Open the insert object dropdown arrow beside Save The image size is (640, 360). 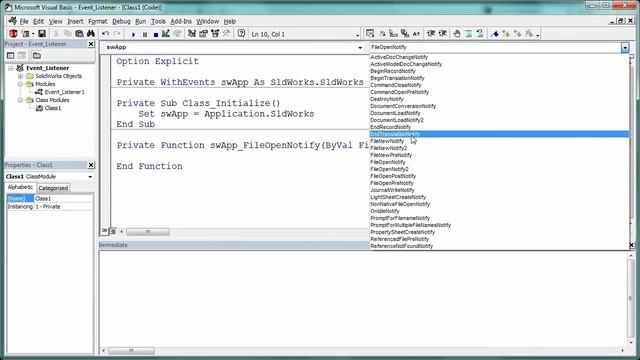(x=33, y=34)
